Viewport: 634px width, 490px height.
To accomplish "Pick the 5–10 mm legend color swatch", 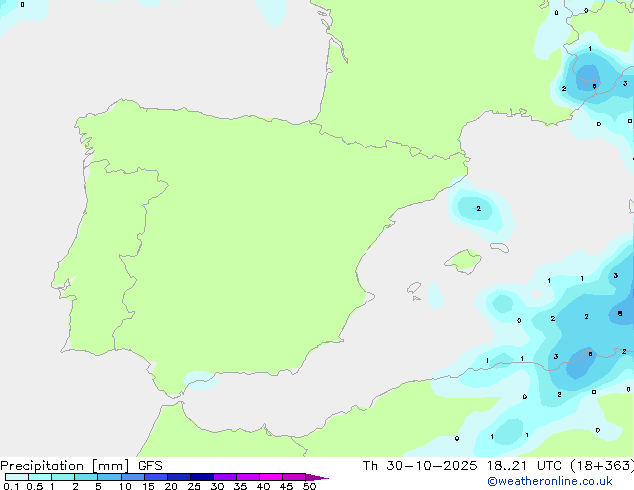I will click(109, 477).
